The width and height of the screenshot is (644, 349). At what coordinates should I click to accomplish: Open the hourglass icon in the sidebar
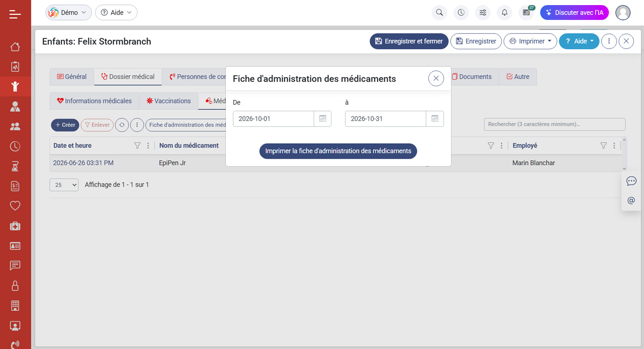click(15, 166)
